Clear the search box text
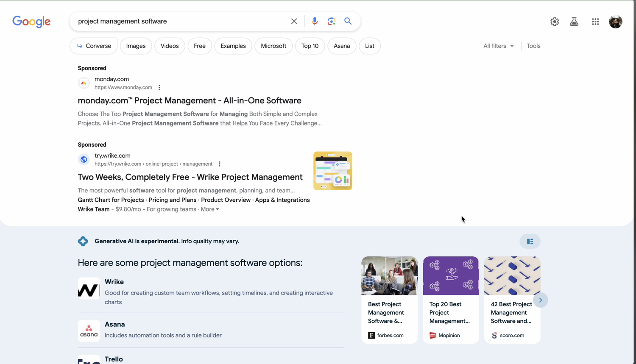This screenshot has height=364, width=636. 294,21
